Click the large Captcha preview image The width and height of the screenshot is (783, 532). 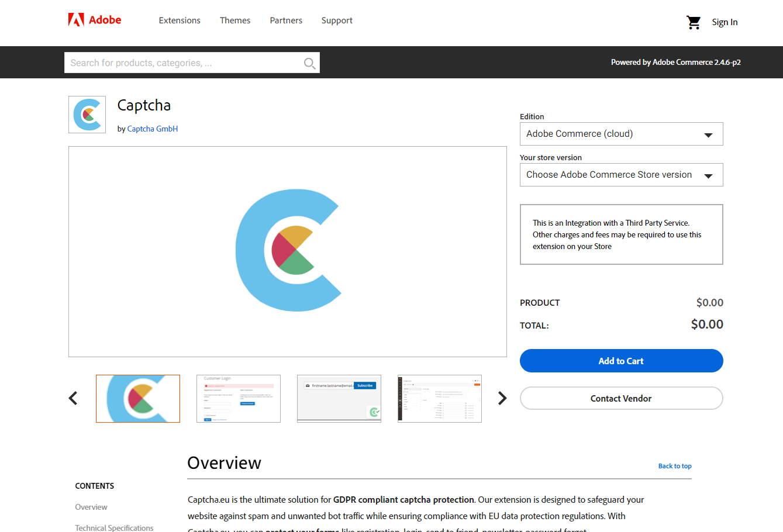point(288,251)
